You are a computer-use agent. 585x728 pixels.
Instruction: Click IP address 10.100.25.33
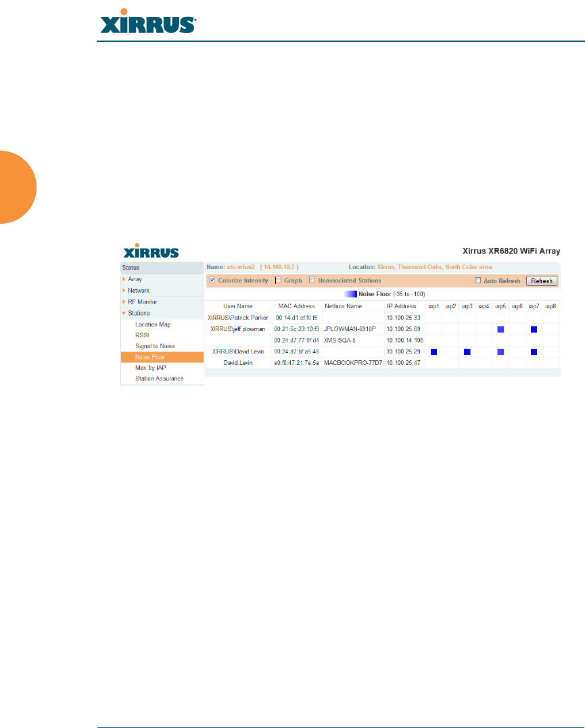403,318
